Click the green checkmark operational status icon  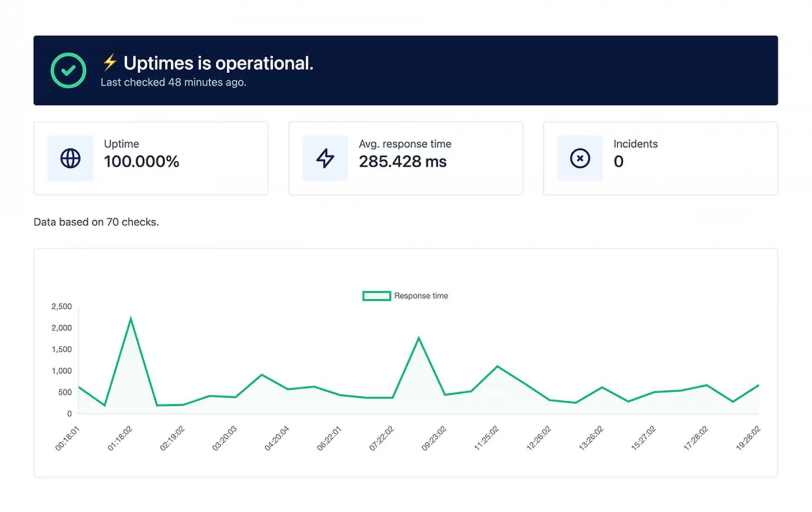tap(68, 70)
